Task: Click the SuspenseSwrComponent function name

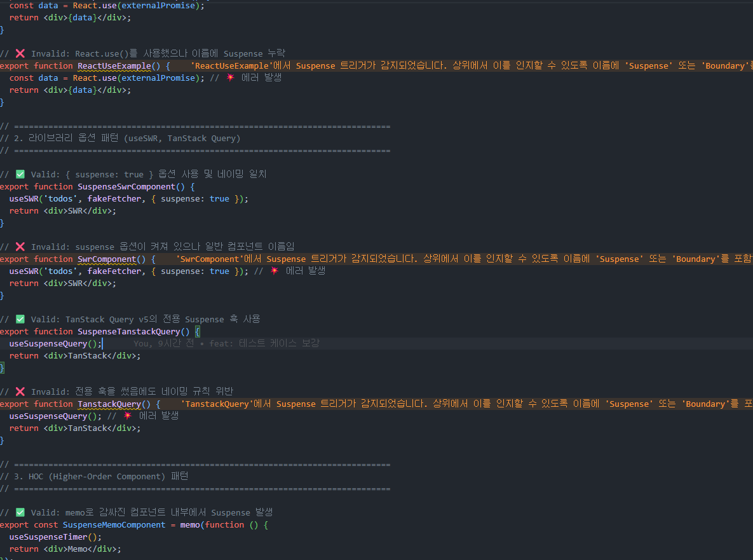Action: pyautogui.click(x=126, y=187)
